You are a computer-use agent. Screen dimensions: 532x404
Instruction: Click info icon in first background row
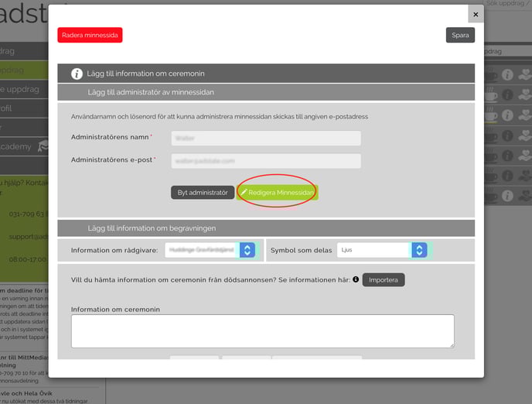pyautogui.click(x=507, y=75)
